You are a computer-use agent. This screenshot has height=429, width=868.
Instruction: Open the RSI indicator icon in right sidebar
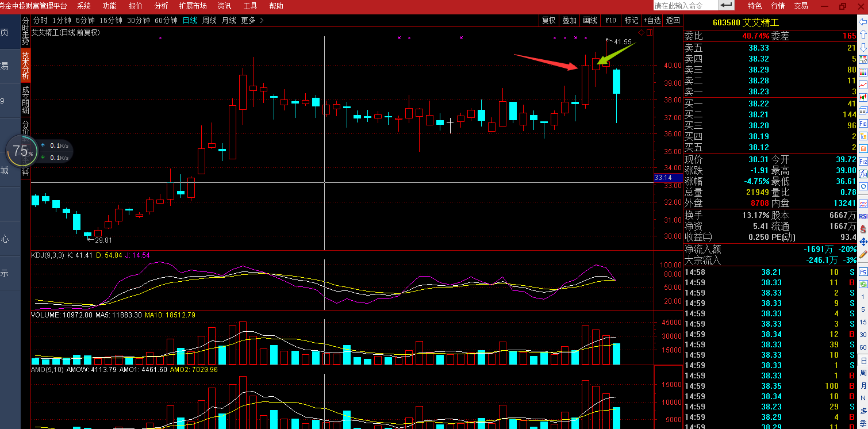coord(863,216)
